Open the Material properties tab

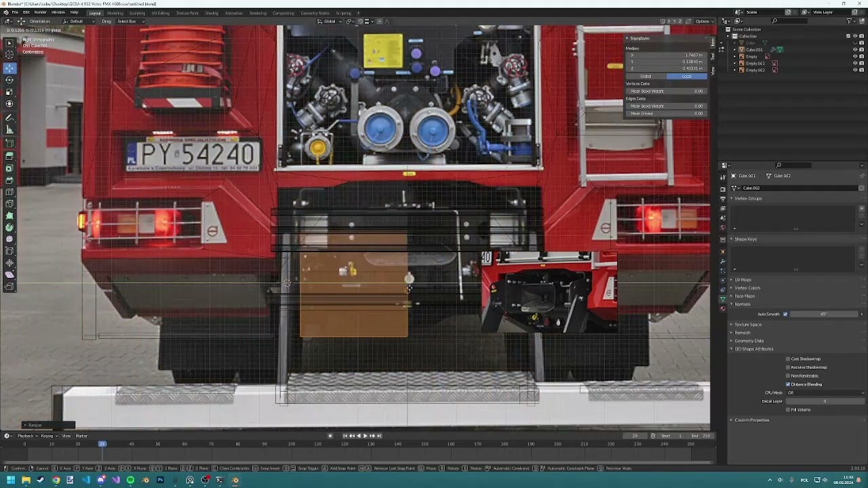723,308
